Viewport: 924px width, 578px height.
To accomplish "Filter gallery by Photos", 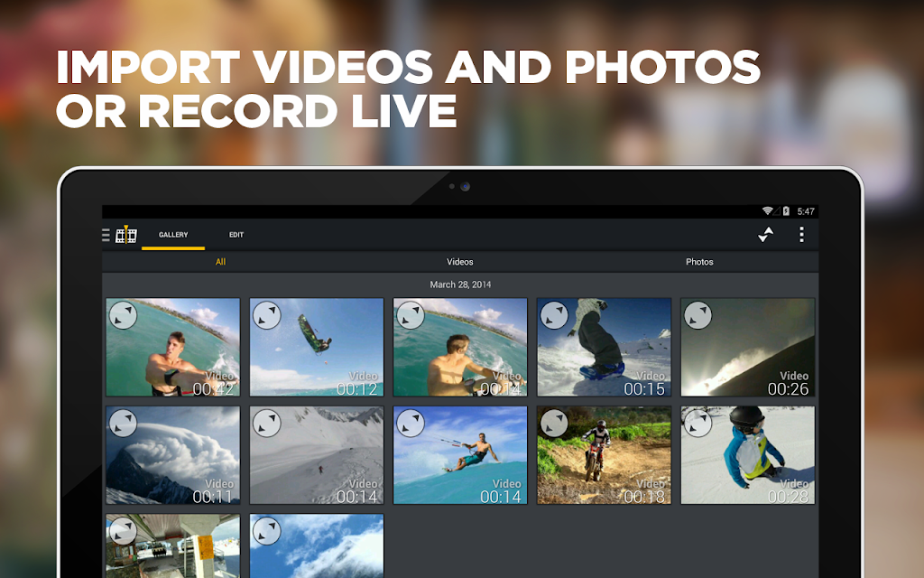I will click(x=699, y=262).
